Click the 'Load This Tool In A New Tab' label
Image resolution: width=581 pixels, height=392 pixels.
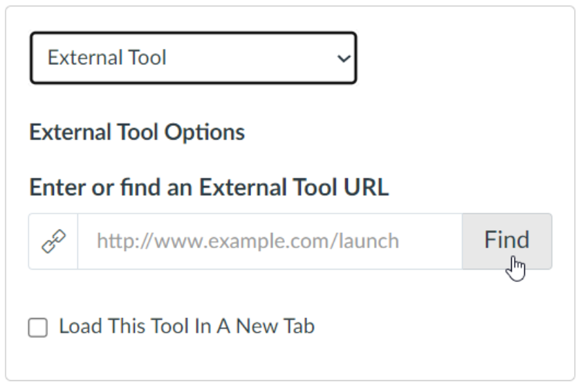[x=187, y=326]
